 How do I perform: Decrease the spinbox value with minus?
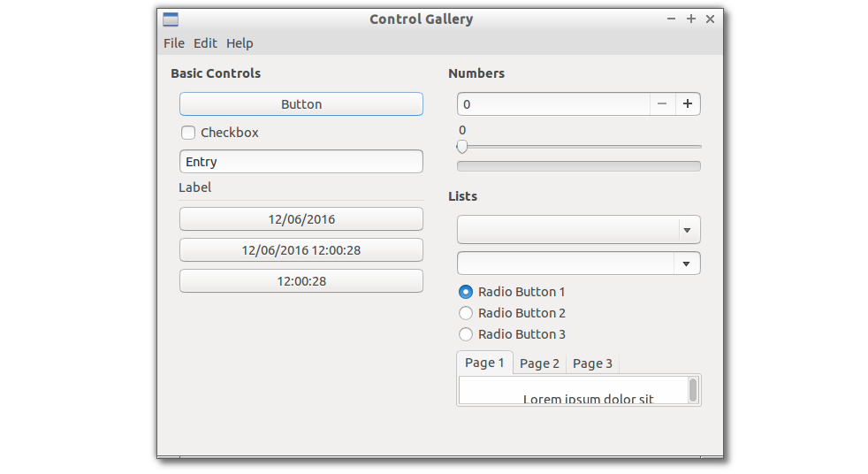(x=662, y=104)
